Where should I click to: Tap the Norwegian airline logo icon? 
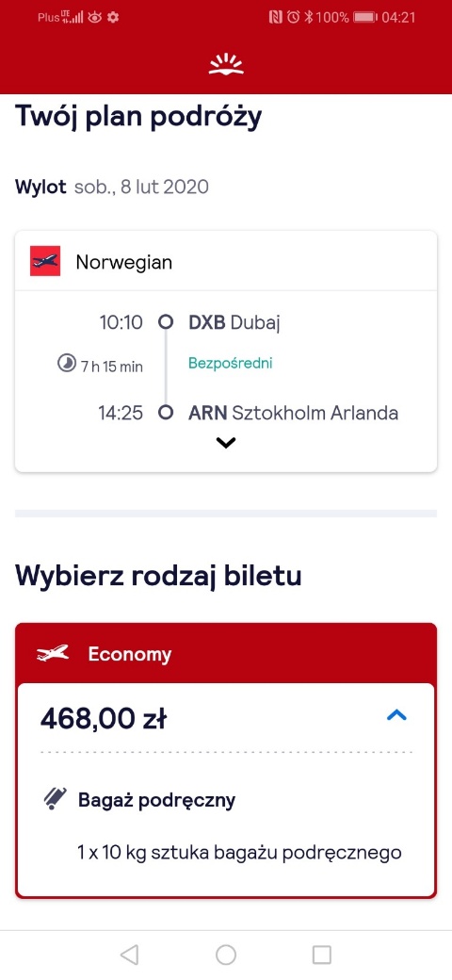pos(45,261)
